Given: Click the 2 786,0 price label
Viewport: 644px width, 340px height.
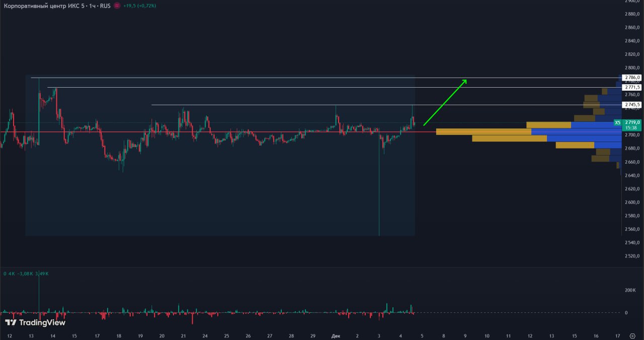Looking at the screenshot, I should [632, 78].
